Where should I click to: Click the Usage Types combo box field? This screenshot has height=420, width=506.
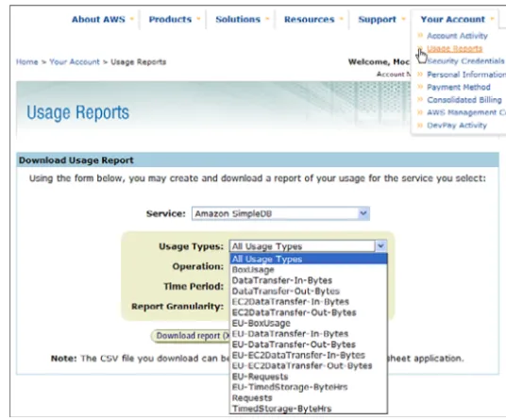pos(308,246)
